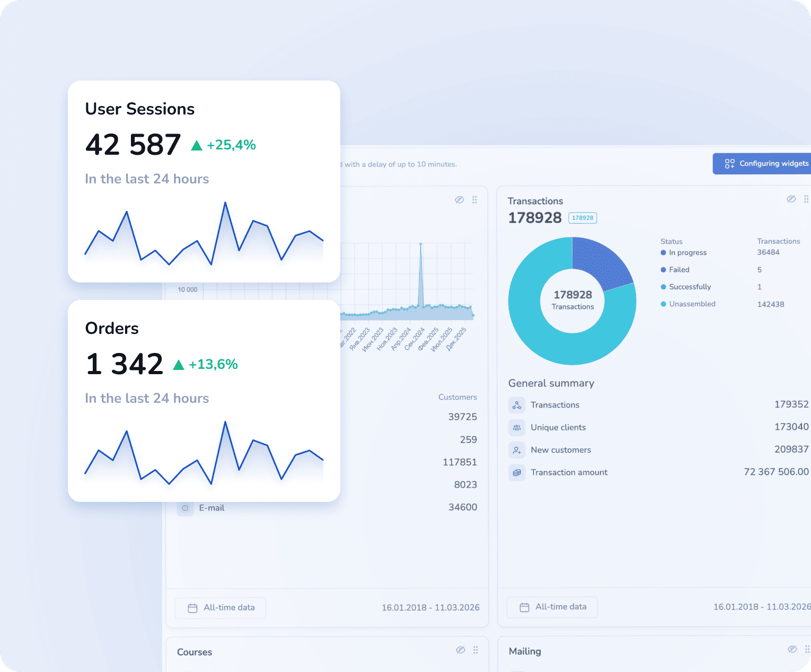The image size is (811, 672).
Task: Click the Unique clients people icon
Action: click(x=516, y=427)
